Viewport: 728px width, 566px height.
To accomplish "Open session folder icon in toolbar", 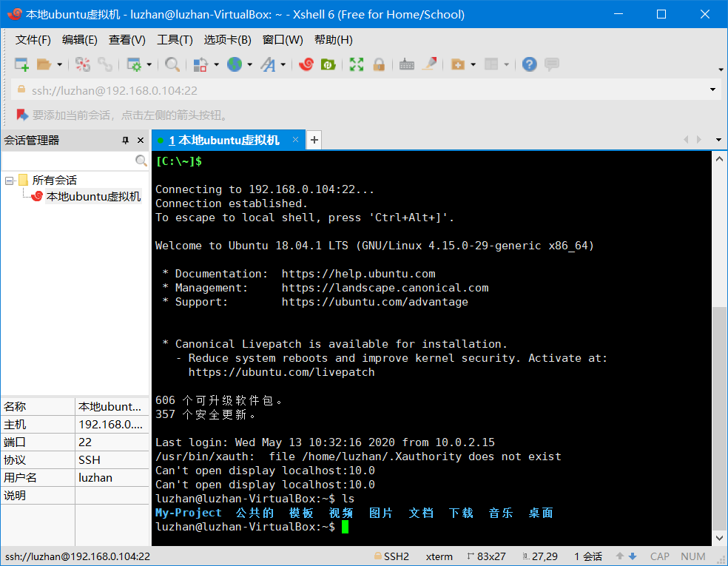I will tap(44, 64).
